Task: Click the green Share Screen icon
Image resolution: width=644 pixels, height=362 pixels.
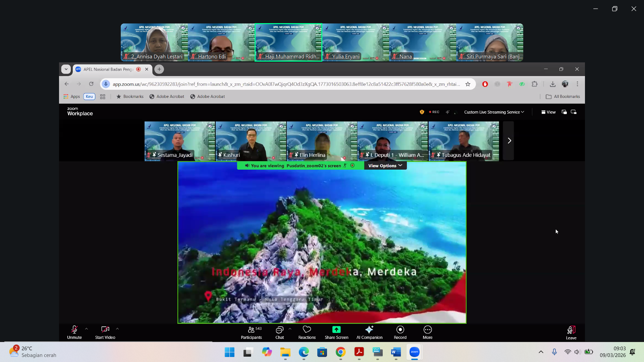Action: [336, 330]
